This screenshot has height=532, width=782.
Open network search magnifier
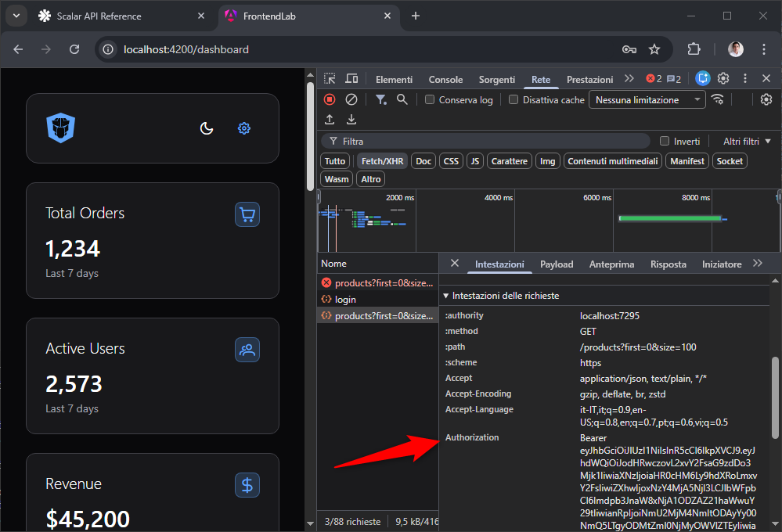[x=402, y=99]
